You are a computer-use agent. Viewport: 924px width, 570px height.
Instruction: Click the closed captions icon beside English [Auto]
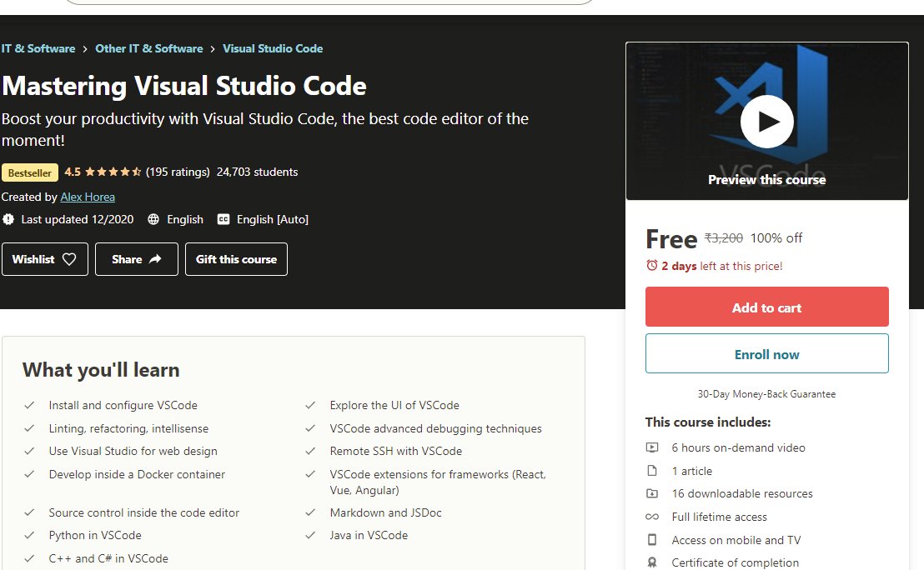pyautogui.click(x=223, y=220)
